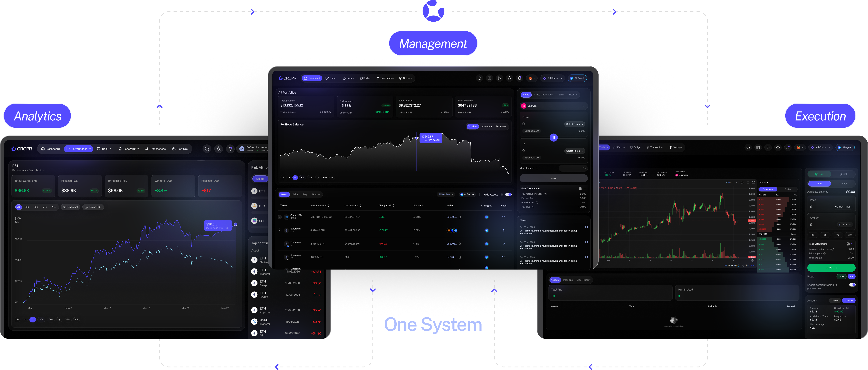Open ETH currency dropdown in Amount field
This screenshot has height=370, width=868.
coord(845,225)
